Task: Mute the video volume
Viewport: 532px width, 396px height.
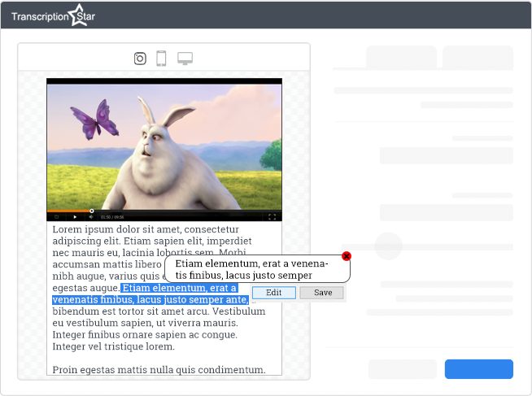Action: [x=91, y=217]
